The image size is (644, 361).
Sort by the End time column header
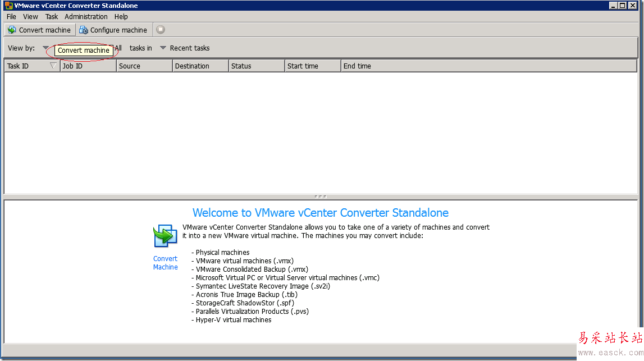488,66
